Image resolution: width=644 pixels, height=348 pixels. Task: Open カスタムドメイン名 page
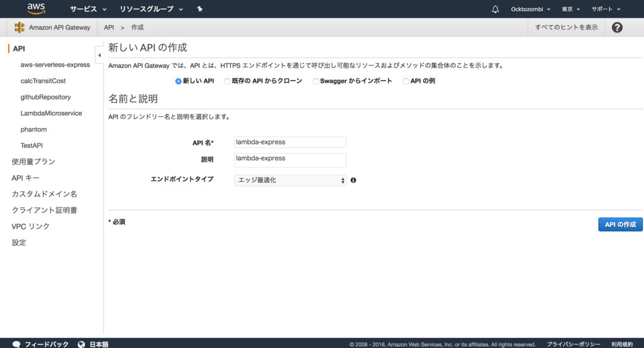45,194
